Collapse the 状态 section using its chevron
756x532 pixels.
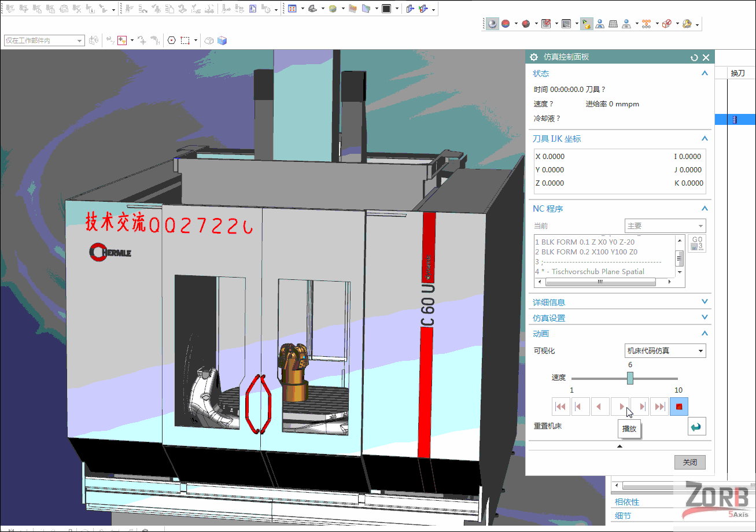(x=705, y=73)
